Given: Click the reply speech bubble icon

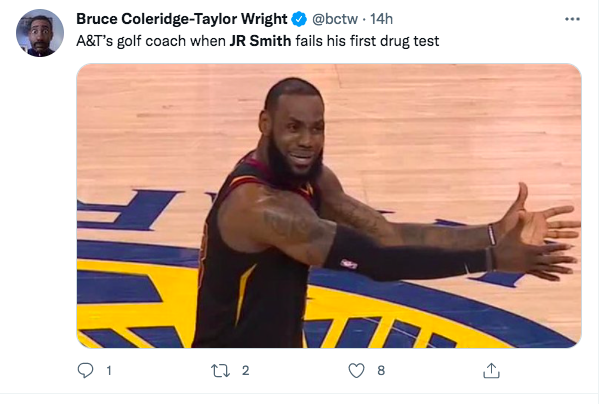Looking at the screenshot, I should [84, 371].
